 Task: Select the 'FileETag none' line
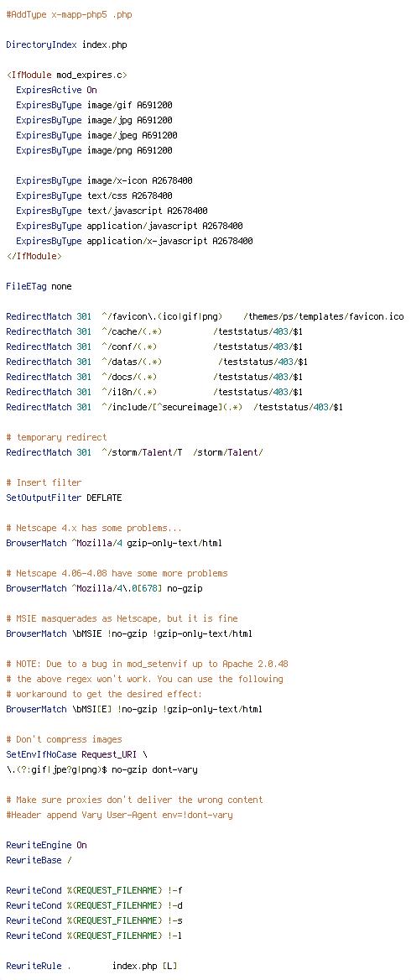pyautogui.click(x=39, y=286)
